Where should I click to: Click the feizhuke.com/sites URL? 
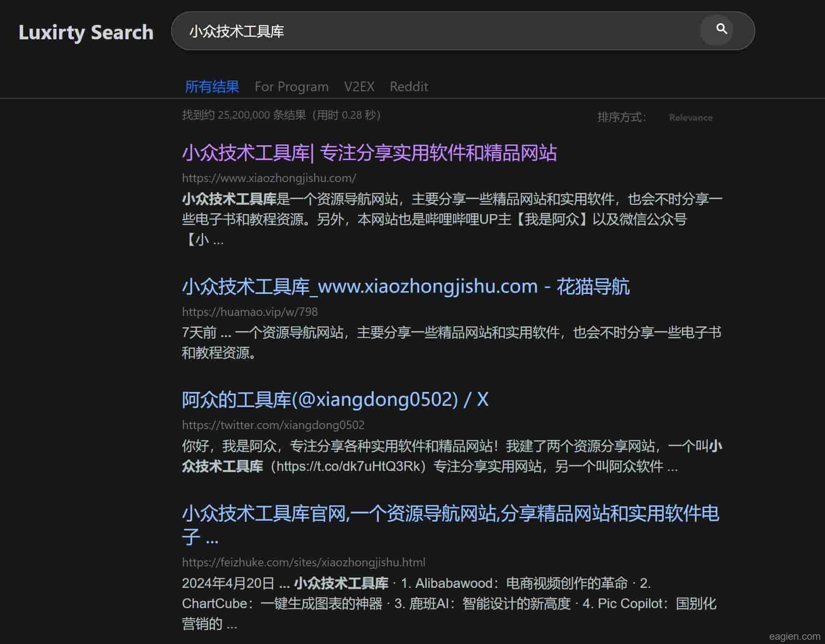click(x=303, y=562)
